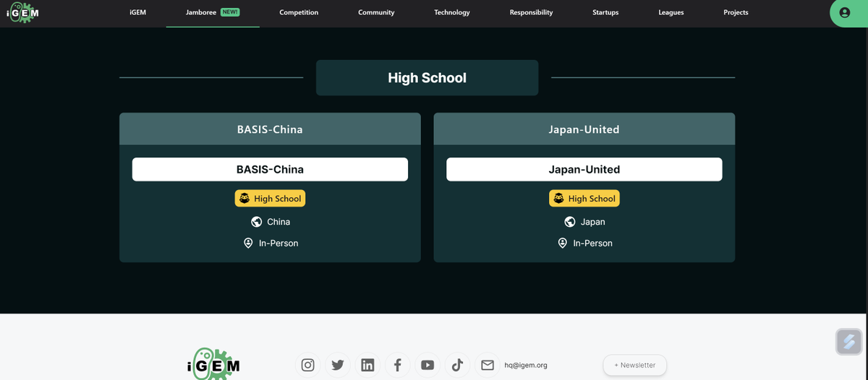Click the Japan-United card header
The height and width of the screenshot is (380, 868).
tap(584, 129)
